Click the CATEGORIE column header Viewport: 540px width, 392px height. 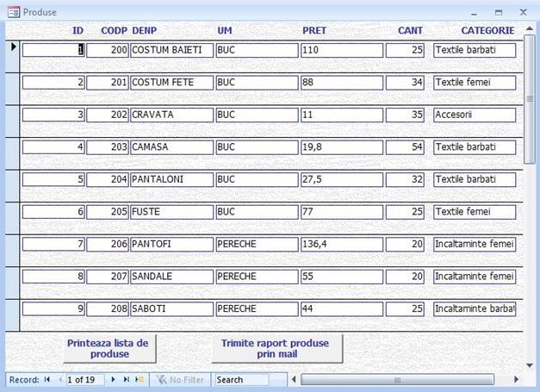[487, 31]
